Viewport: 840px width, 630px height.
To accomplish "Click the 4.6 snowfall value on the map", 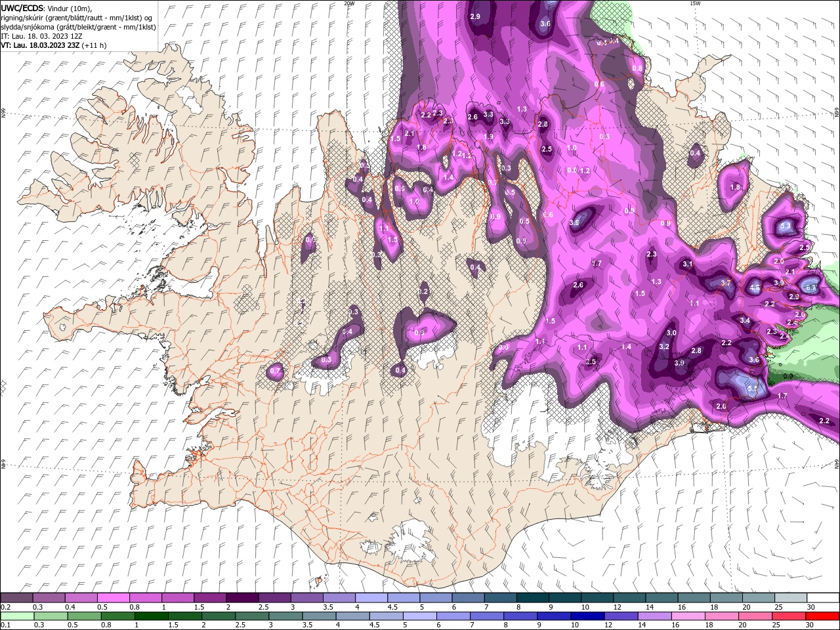I will point(755,287).
